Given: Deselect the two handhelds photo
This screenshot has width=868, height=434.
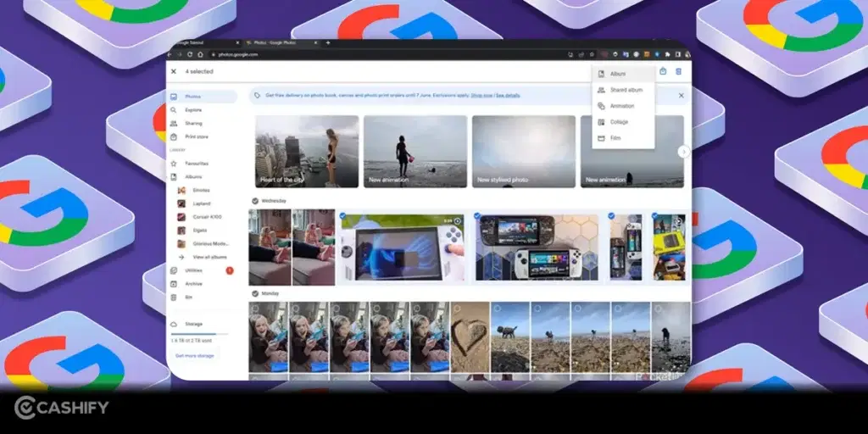Looking at the screenshot, I should pos(477,216).
